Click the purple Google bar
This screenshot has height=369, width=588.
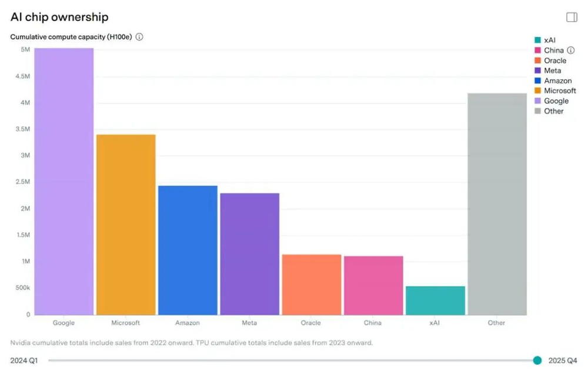[64, 181]
